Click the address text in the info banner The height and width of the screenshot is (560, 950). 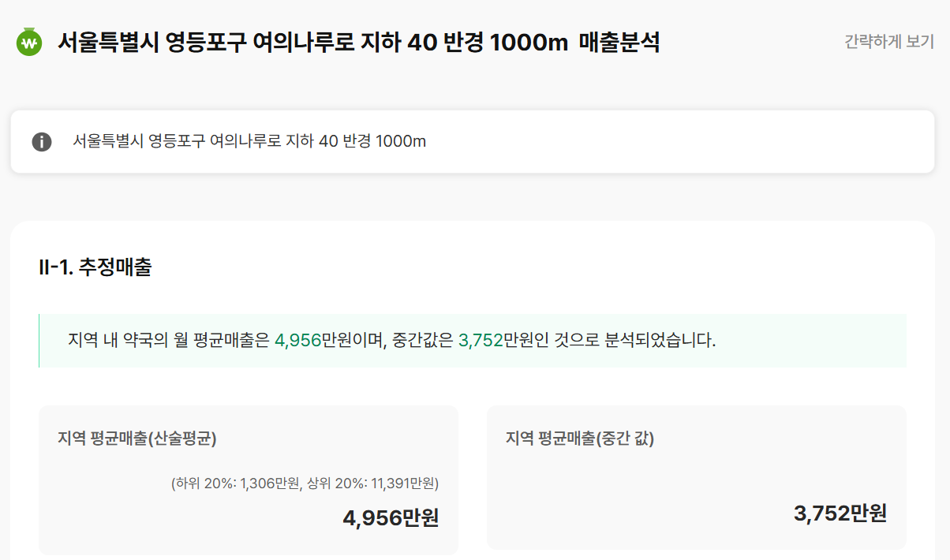[x=193, y=142]
